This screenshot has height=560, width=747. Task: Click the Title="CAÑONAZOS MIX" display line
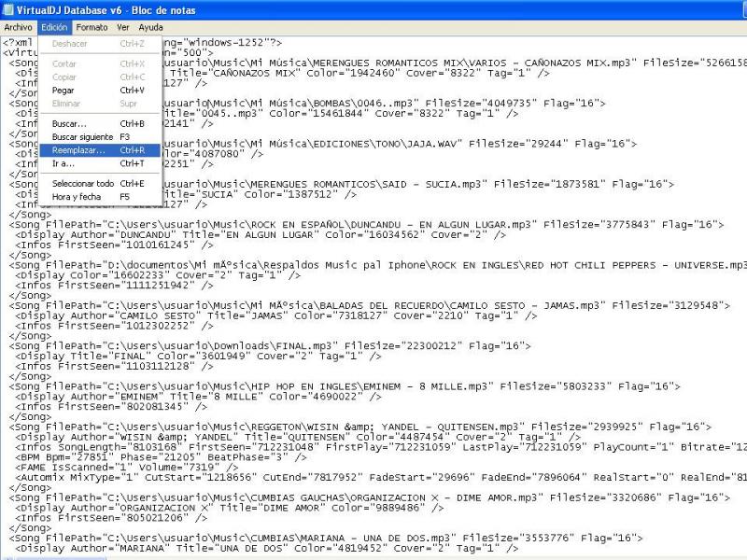(x=356, y=74)
